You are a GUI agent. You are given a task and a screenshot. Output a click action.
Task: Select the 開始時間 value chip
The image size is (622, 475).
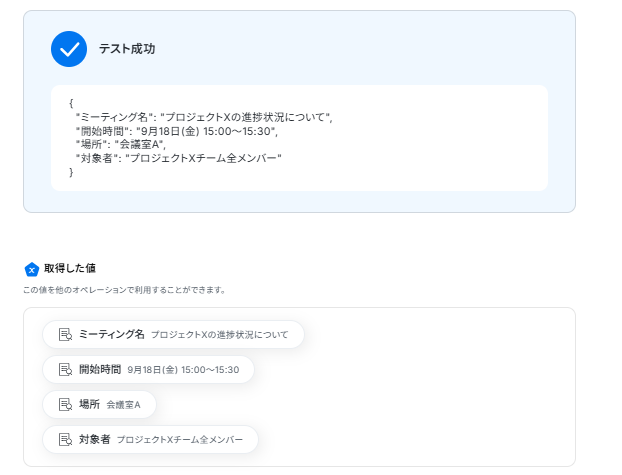coord(148,369)
